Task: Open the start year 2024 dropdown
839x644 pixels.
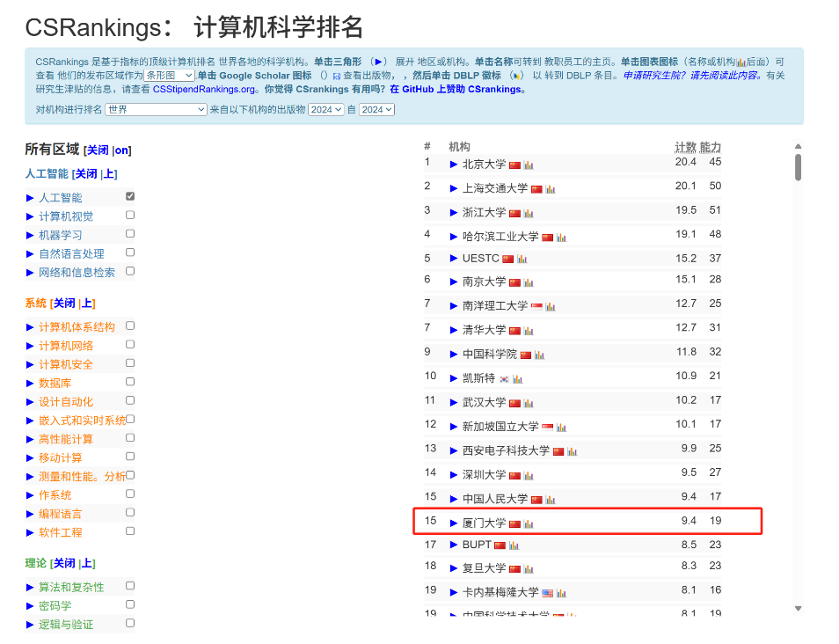Action: pyautogui.click(x=326, y=109)
